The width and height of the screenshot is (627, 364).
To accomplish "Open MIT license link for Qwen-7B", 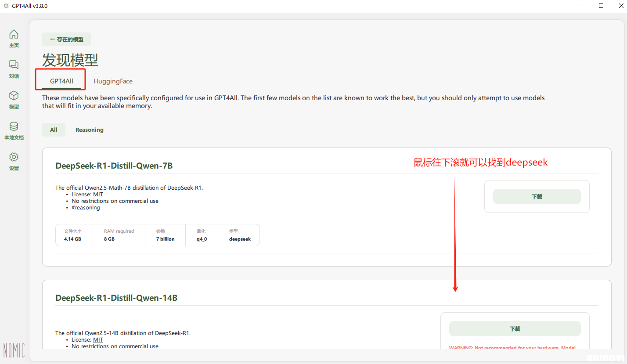I will click(x=98, y=194).
